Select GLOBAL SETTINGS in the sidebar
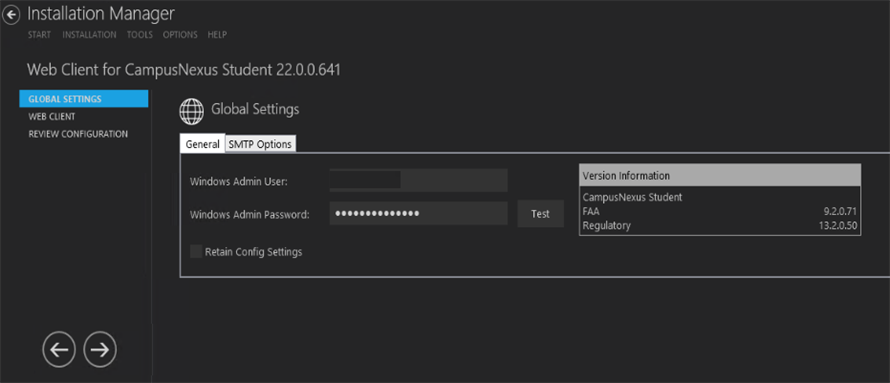This screenshot has width=890, height=383. tap(84, 99)
